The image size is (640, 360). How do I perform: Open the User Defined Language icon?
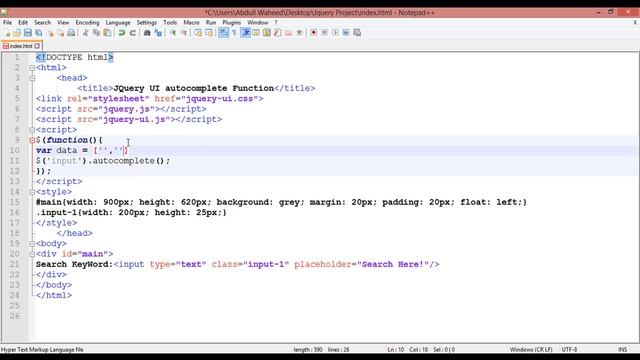(x=256, y=33)
